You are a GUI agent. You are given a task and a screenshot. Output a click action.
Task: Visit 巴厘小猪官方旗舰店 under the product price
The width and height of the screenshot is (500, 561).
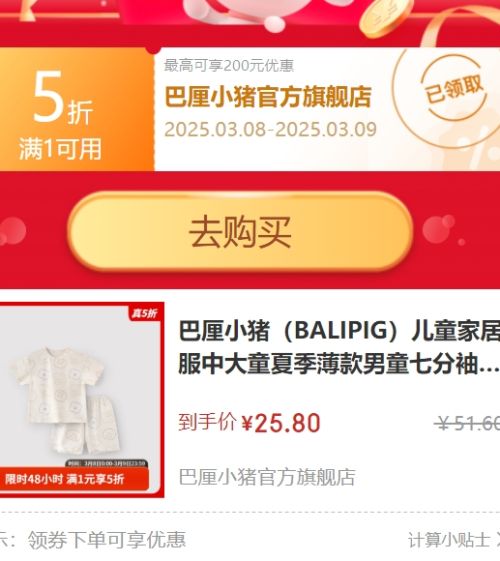[267, 477]
